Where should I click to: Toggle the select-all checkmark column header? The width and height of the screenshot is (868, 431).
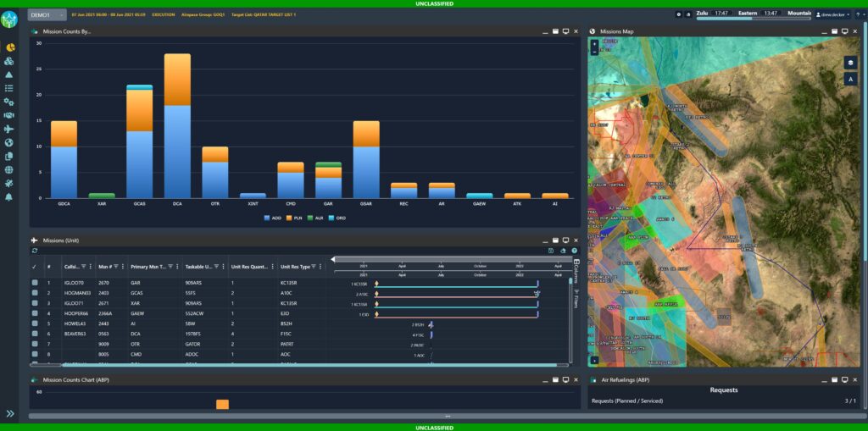click(34, 266)
